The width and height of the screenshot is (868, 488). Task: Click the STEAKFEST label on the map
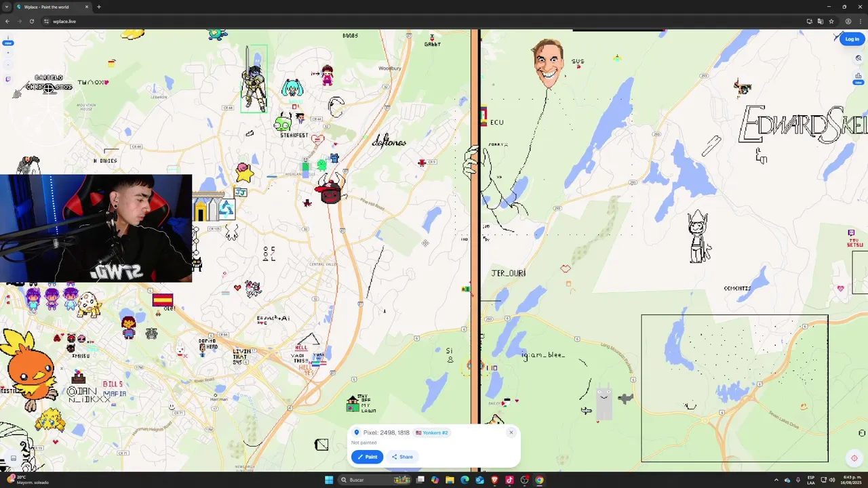tap(294, 136)
